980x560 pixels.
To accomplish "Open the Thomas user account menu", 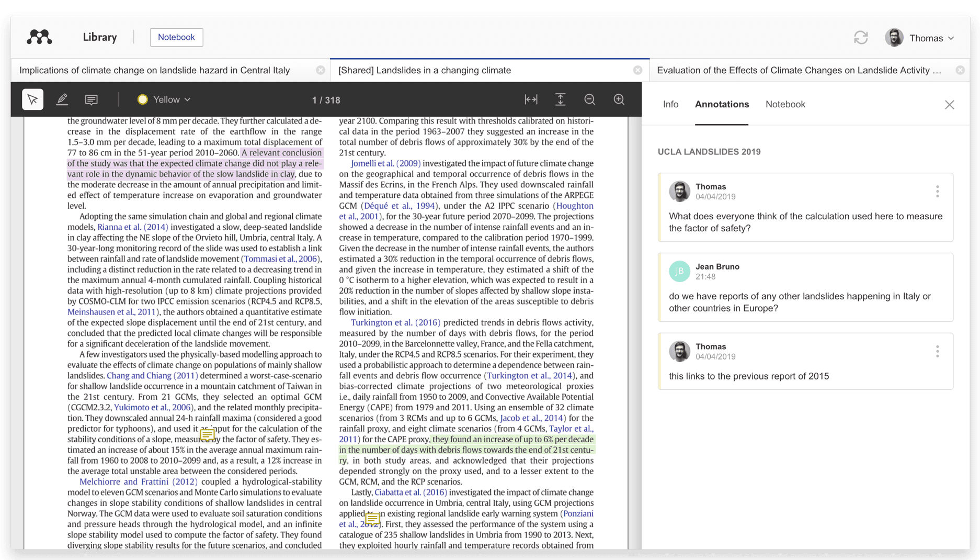I will pos(920,38).
